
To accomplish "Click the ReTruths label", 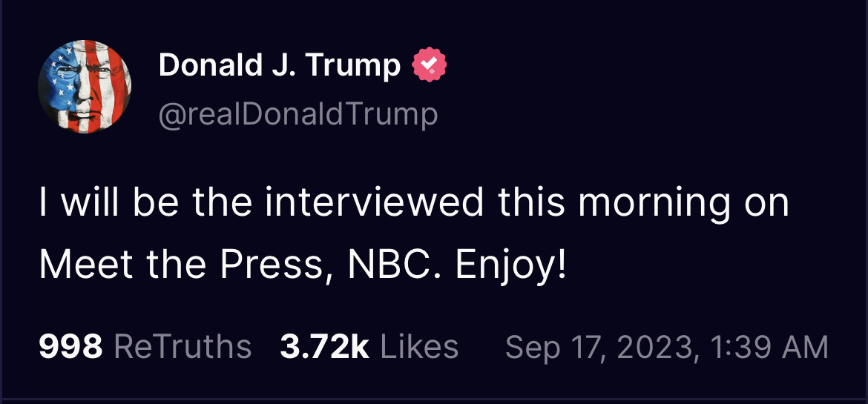I will [183, 346].
